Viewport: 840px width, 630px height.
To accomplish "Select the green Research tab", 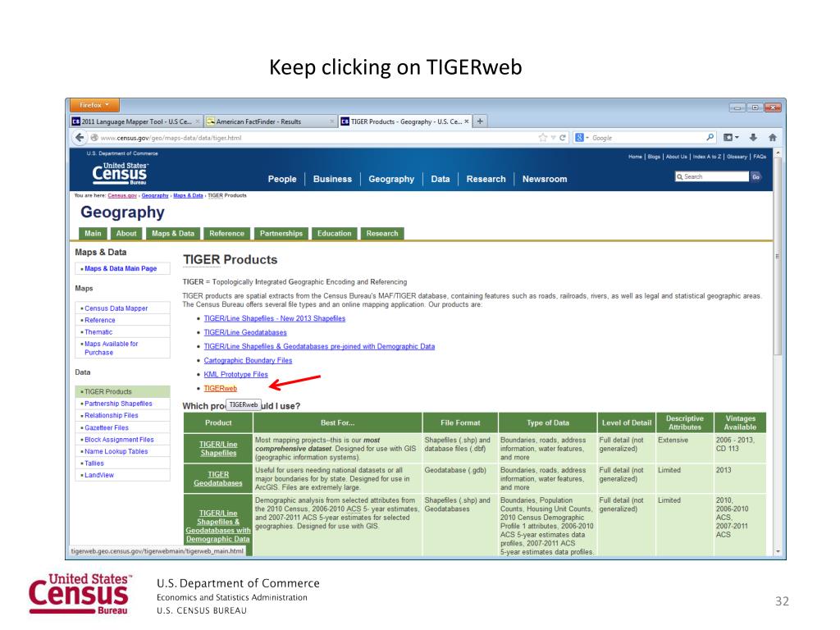I will (382, 234).
